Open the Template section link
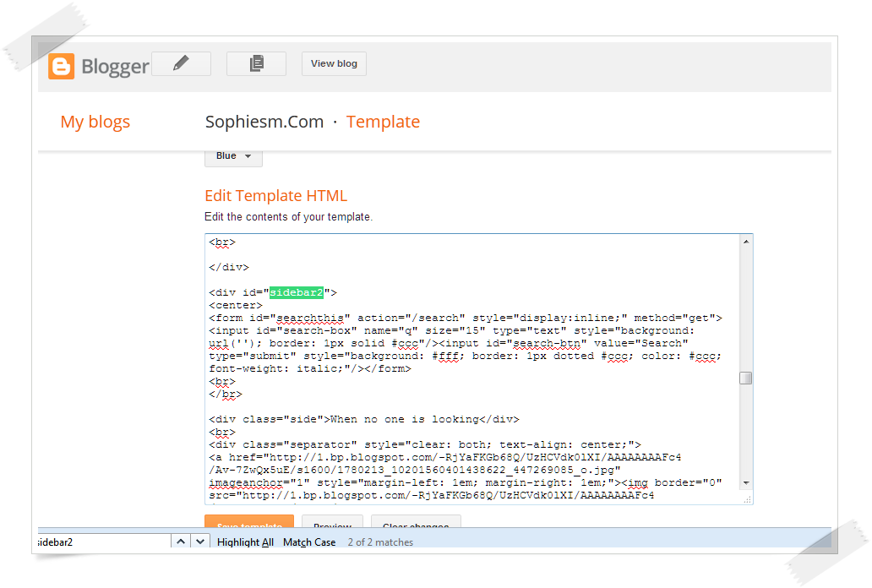Image resolution: width=872 pixels, height=588 pixels. tap(383, 122)
